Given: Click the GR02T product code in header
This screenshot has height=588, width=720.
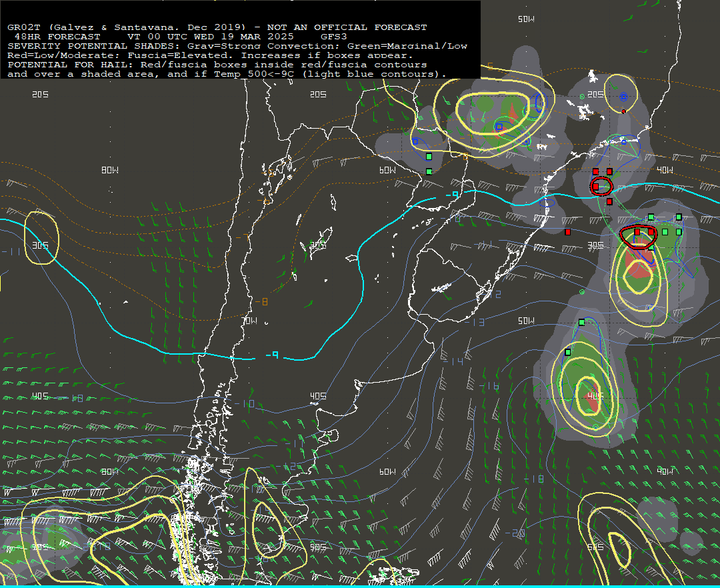Looking at the screenshot, I should click(23, 27).
